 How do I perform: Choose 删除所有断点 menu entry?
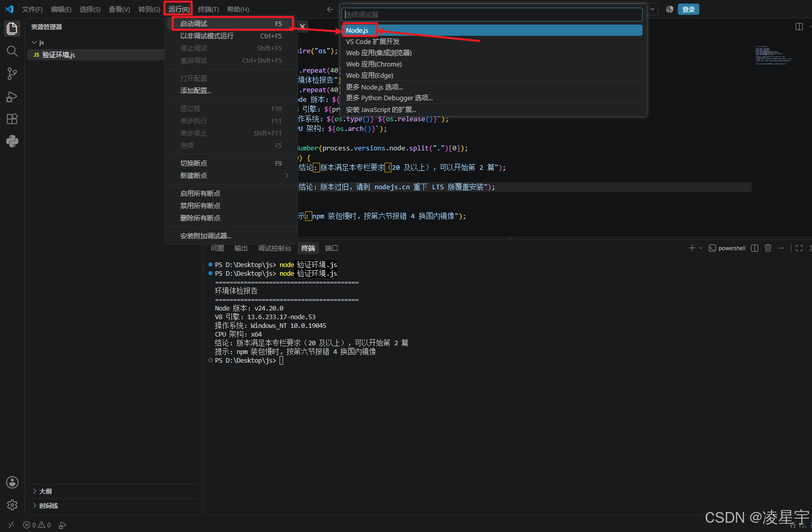[231, 218]
